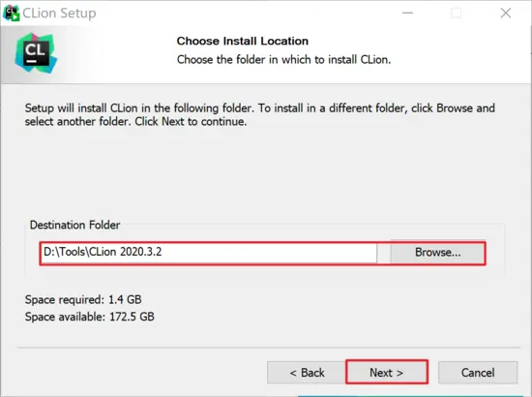Close the CLion Setup dialog
Viewport: 532px width, 397px height.
click(506, 13)
